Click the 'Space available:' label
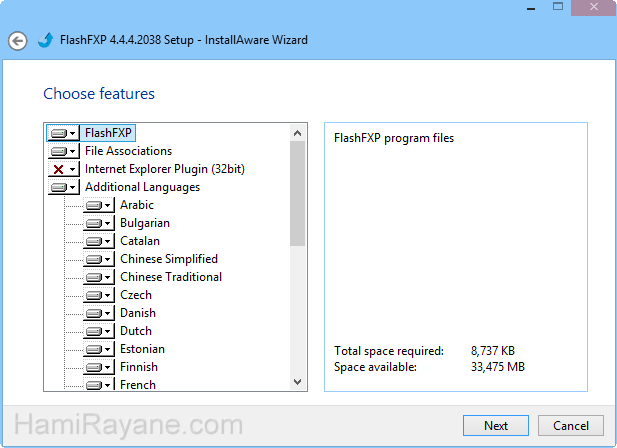Screen dimensions: 617x448 click(x=375, y=367)
